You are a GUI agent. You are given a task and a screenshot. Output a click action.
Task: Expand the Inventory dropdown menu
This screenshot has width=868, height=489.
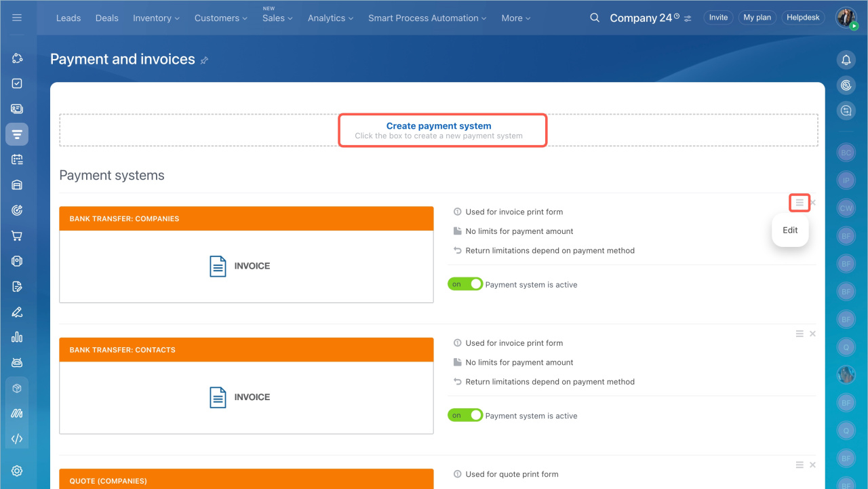click(156, 18)
